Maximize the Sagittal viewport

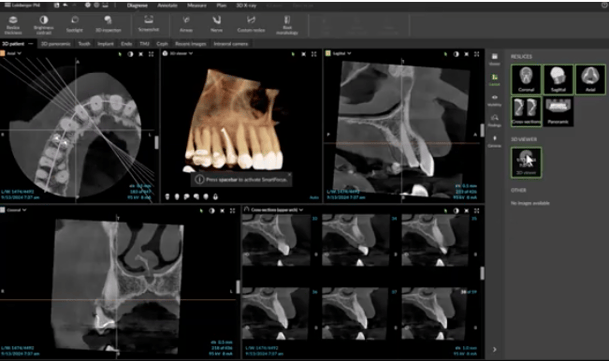coord(477,54)
